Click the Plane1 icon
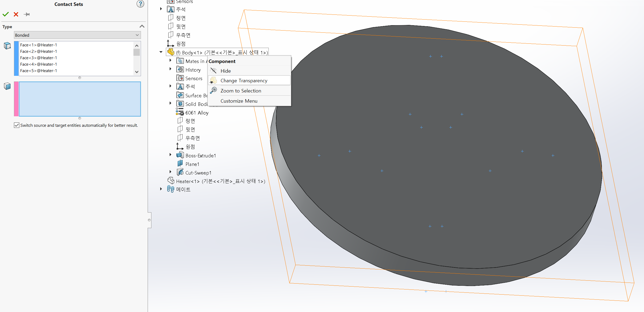The width and height of the screenshot is (644, 312). [180, 164]
